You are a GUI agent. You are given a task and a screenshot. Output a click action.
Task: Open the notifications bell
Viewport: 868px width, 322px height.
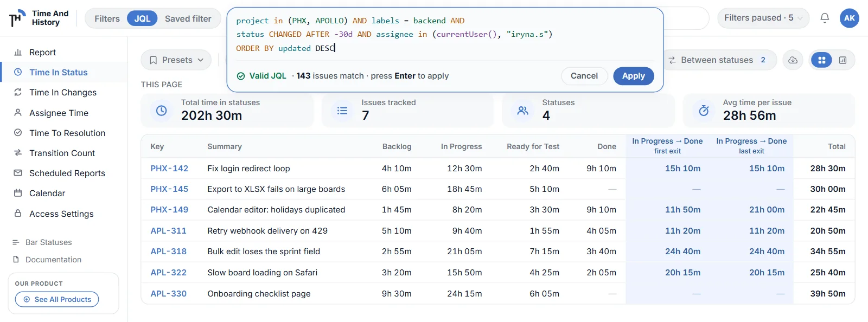click(825, 18)
